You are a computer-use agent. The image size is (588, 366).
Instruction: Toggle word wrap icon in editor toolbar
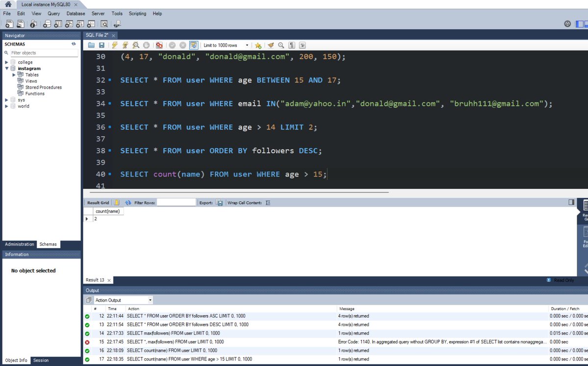(x=302, y=45)
